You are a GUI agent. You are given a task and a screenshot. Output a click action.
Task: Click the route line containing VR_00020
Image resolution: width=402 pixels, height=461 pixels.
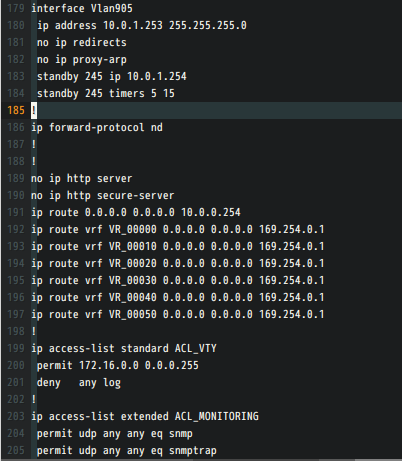178,263
